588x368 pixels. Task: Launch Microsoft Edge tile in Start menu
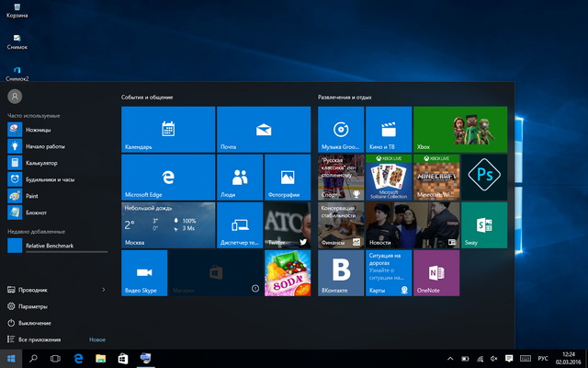(168, 178)
